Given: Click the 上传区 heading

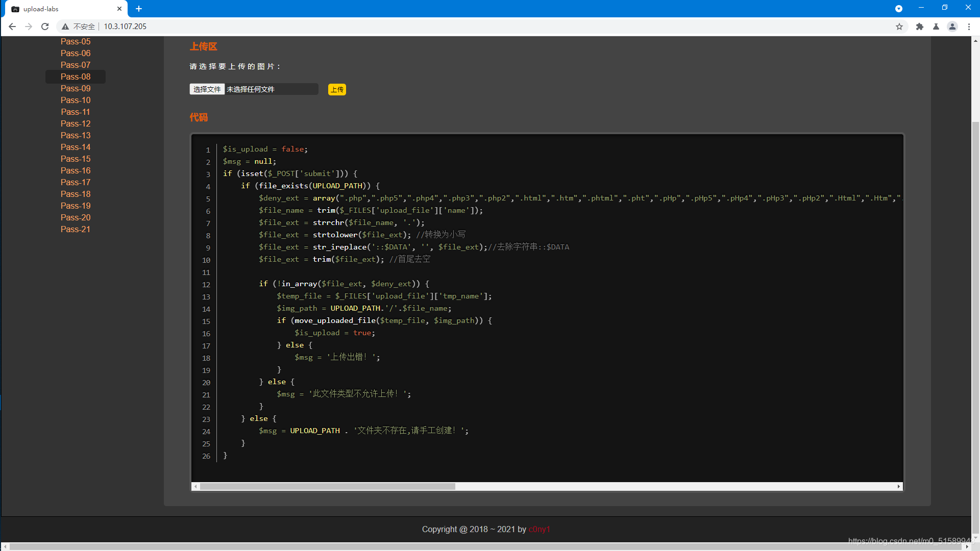Looking at the screenshot, I should (x=204, y=46).
